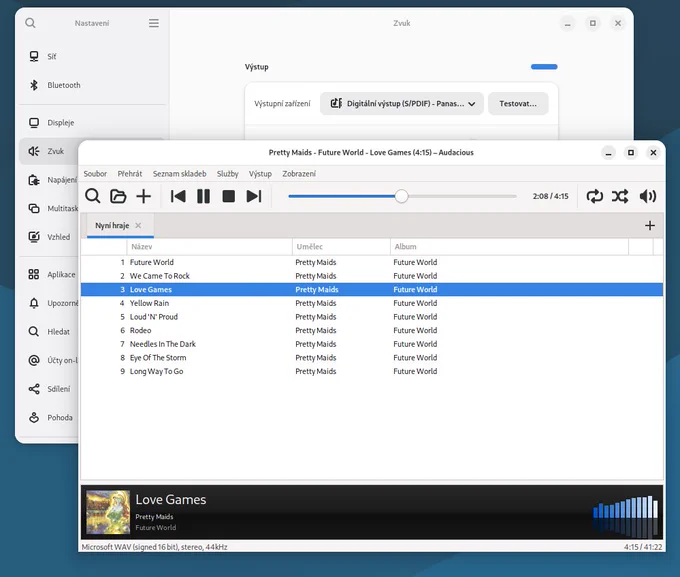Open Displeje in Settings sidebar
The height and width of the screenshot is (577, 680).
[x=92, y=123]
